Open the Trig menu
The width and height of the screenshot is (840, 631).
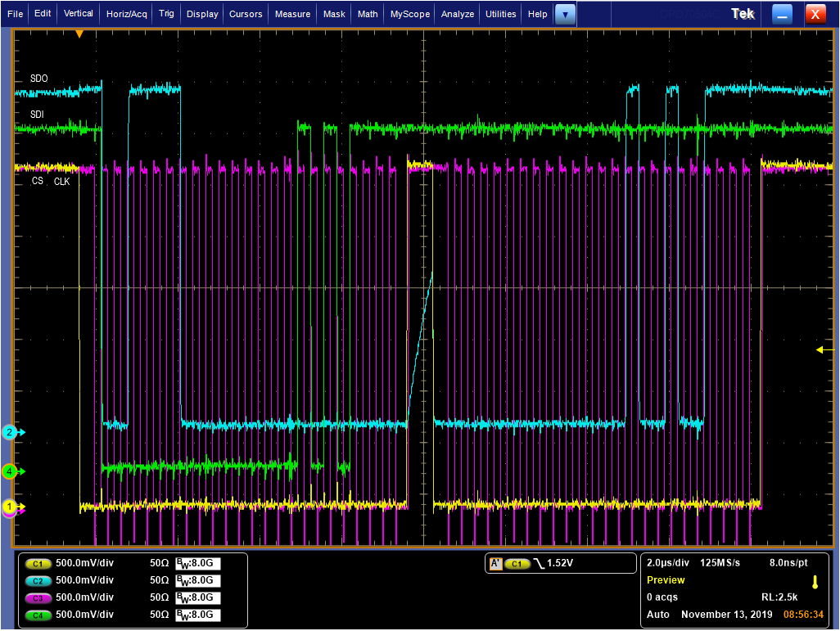[166, 14]
